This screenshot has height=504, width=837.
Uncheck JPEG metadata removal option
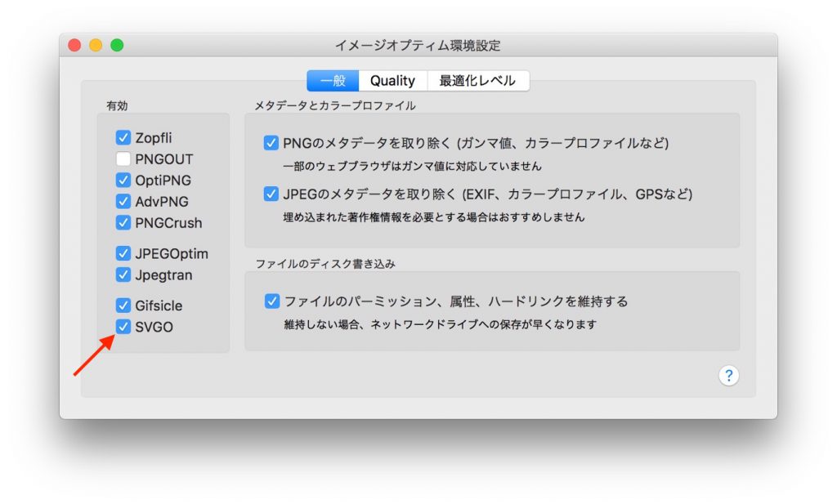coord(271,194)
